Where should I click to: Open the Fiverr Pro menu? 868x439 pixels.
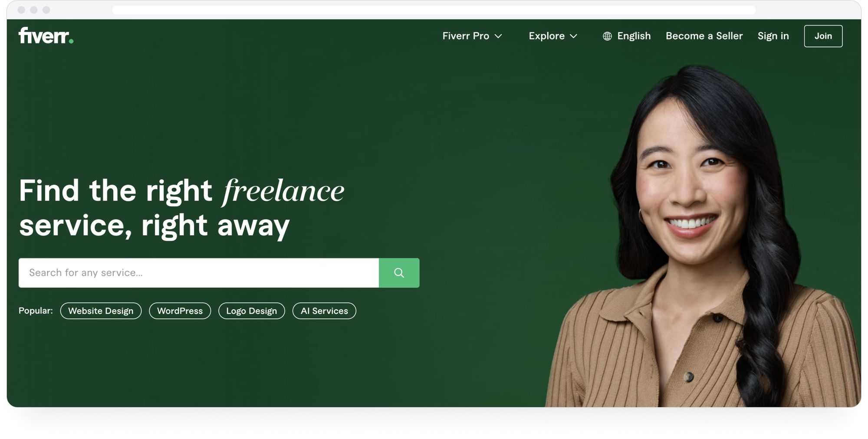coord(472,36)
